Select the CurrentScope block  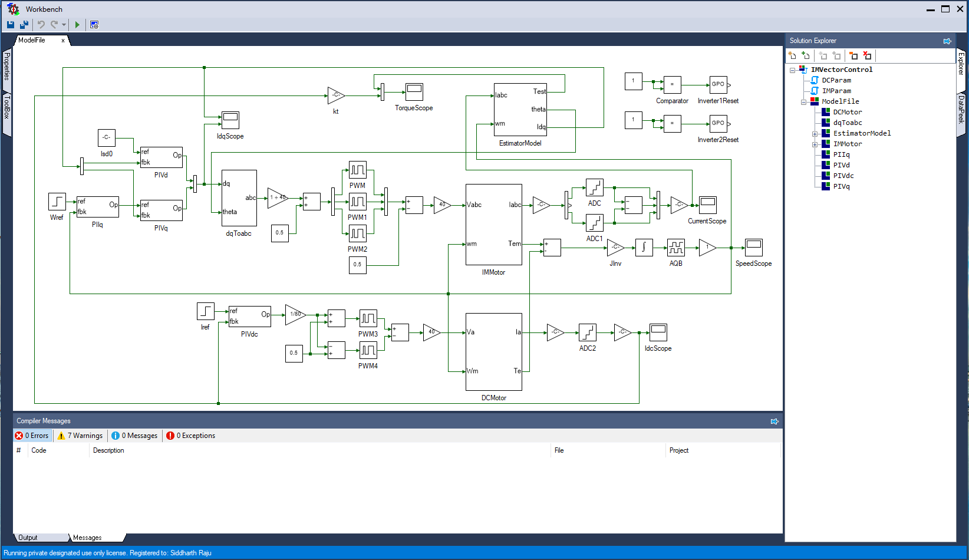(x=708, y=205)
